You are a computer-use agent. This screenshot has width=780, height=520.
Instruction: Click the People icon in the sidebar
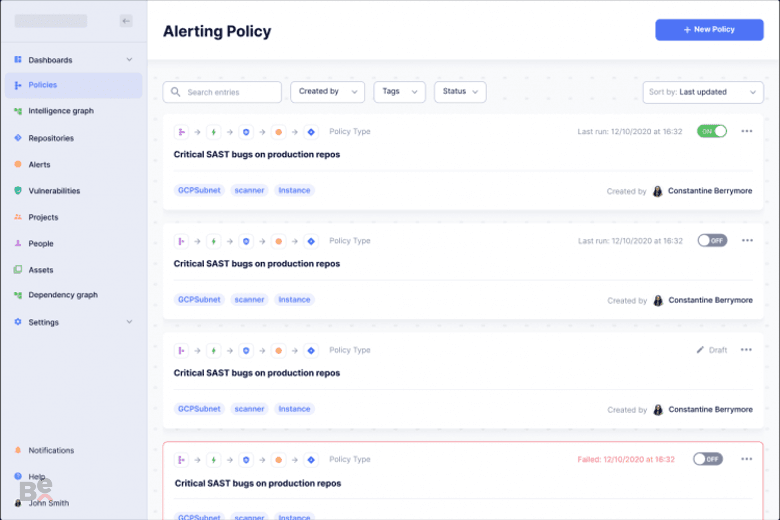18,243
